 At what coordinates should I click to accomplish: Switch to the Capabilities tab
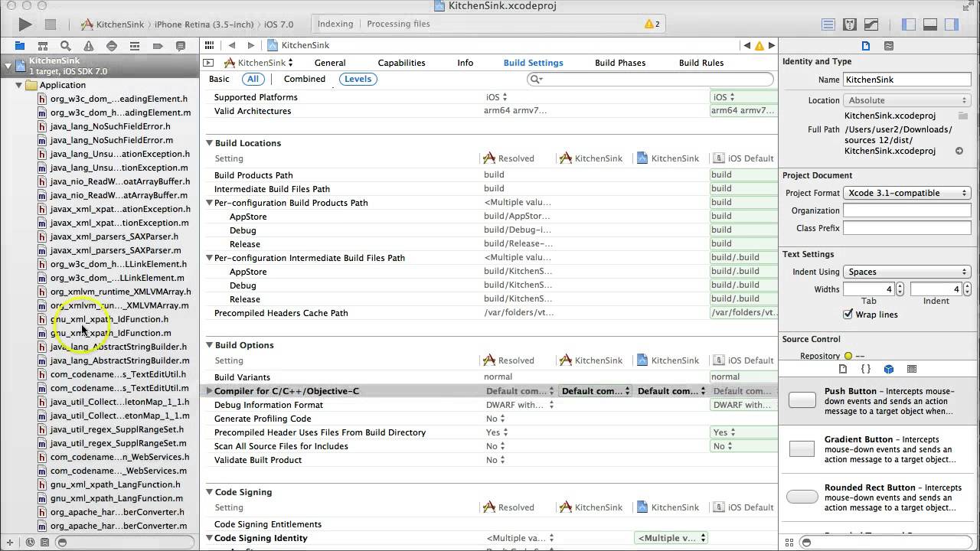pos(401,63)
